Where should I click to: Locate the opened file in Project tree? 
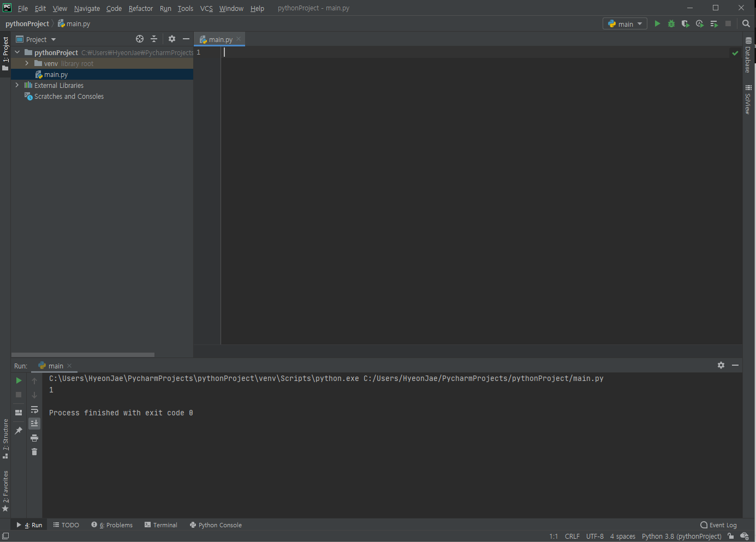pyautogui.click(x=140, y=39)
